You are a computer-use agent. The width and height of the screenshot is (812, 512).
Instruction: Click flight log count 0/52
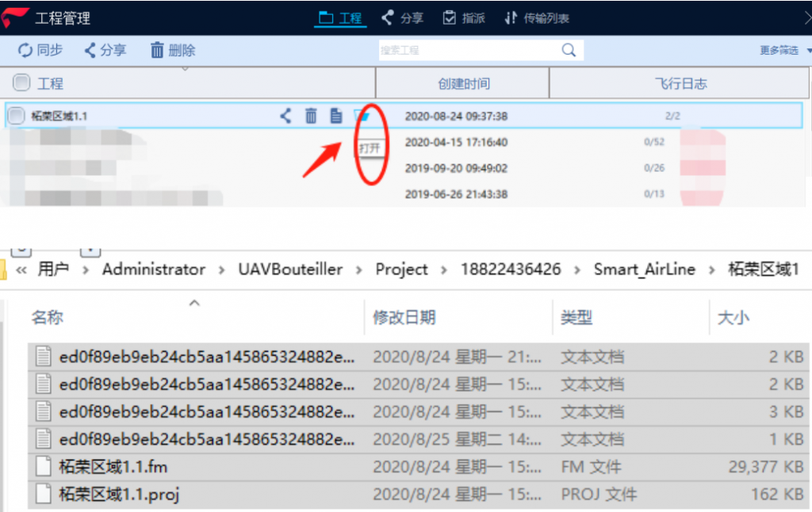[654, 142]
